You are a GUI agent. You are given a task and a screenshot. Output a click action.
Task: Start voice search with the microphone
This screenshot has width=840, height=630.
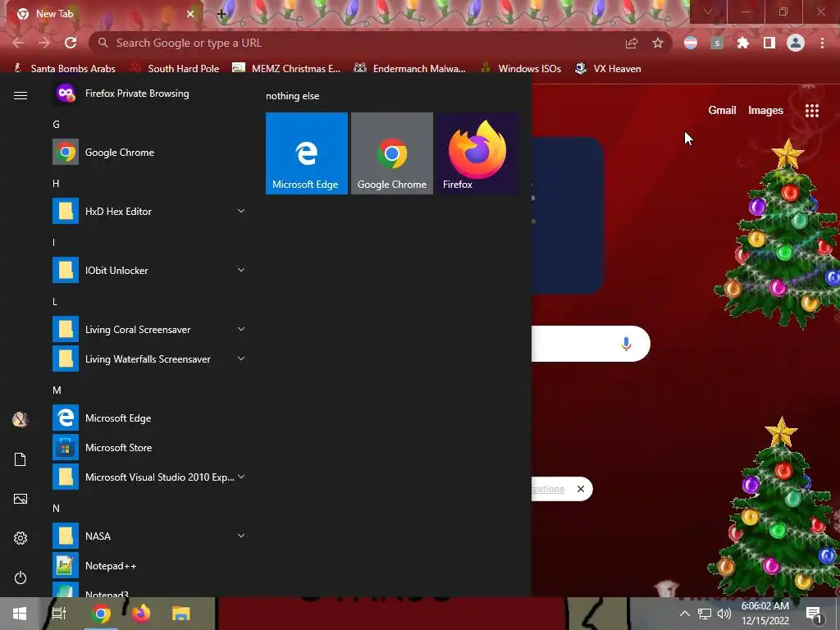[626, 344]
